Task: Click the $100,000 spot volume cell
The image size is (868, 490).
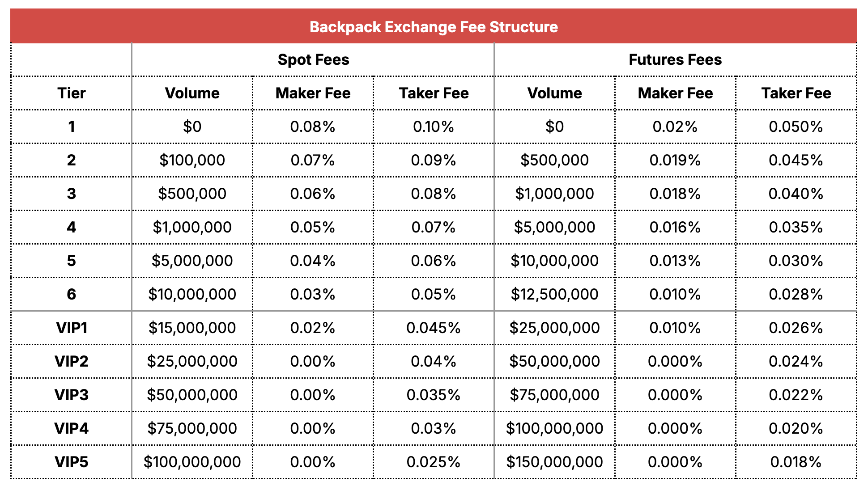Action: tap(192, 160)
